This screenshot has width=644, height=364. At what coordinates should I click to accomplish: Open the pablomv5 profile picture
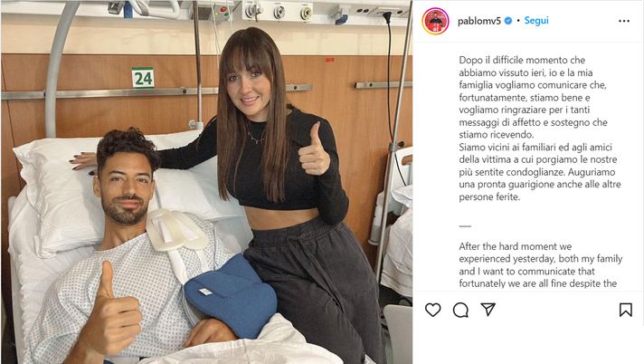coord(435,21)
